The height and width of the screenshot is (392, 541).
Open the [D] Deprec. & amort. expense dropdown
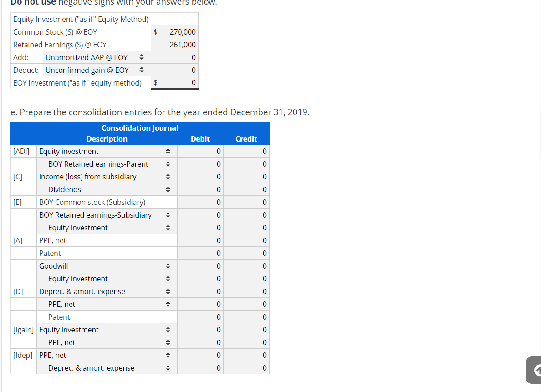pos(107,291)
